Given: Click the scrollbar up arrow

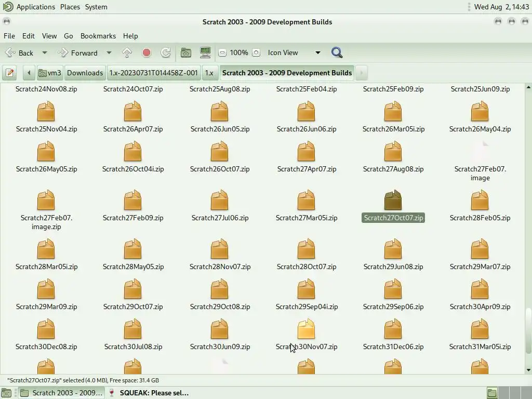Looking at the screenshot, I should pos(528,87).
